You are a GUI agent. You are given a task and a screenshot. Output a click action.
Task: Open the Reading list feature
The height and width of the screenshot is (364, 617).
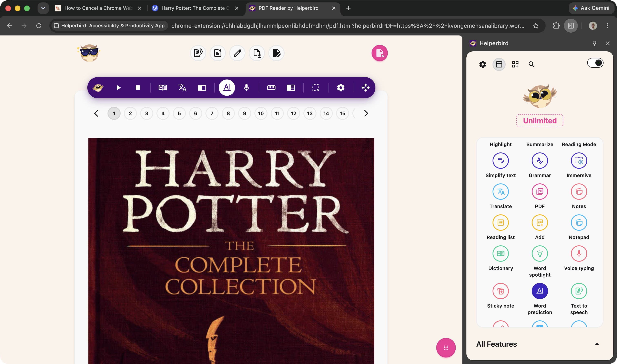[500, 223]
